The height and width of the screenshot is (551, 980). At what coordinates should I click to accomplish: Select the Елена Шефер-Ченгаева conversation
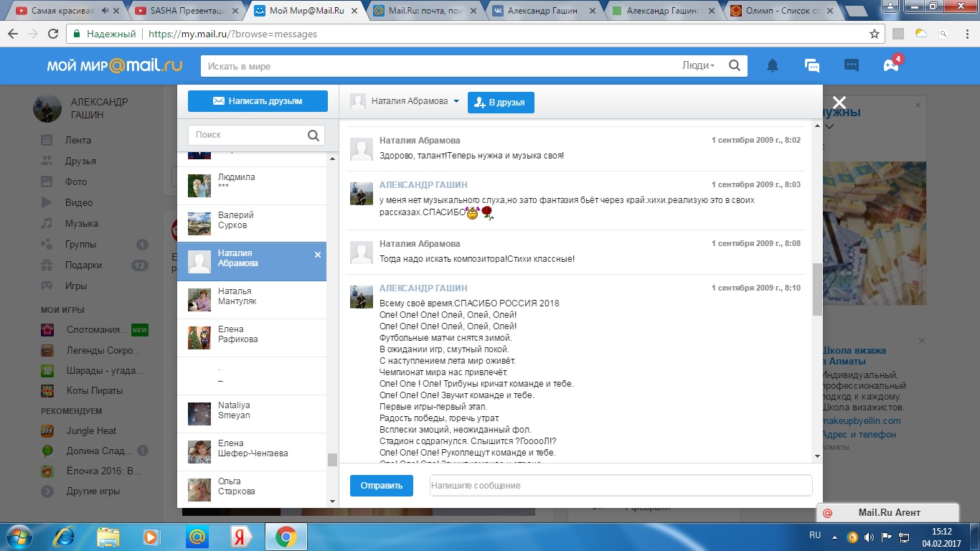click(252, 452)
